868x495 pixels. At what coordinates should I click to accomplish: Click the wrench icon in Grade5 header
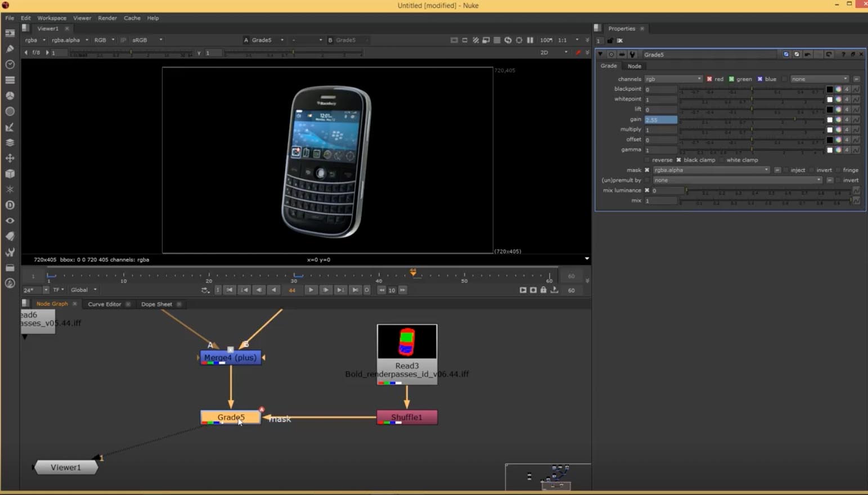coord(632,55)
